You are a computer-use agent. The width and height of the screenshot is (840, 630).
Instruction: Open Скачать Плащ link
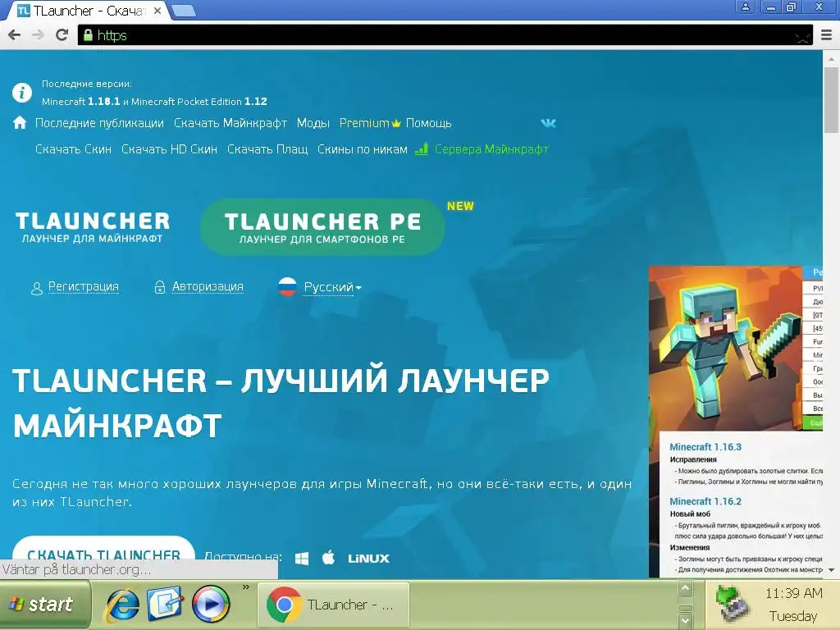pyautogui.click(x=267, y=149)
